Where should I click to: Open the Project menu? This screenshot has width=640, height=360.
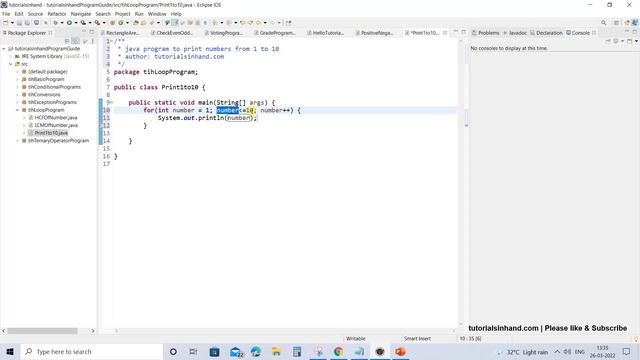(x=122, y=14)
